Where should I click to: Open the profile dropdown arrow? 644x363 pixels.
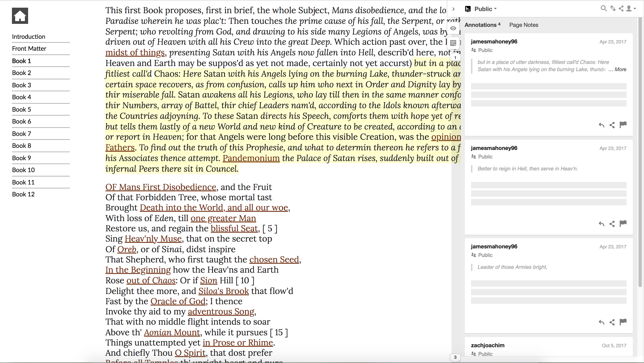point(635,9)
